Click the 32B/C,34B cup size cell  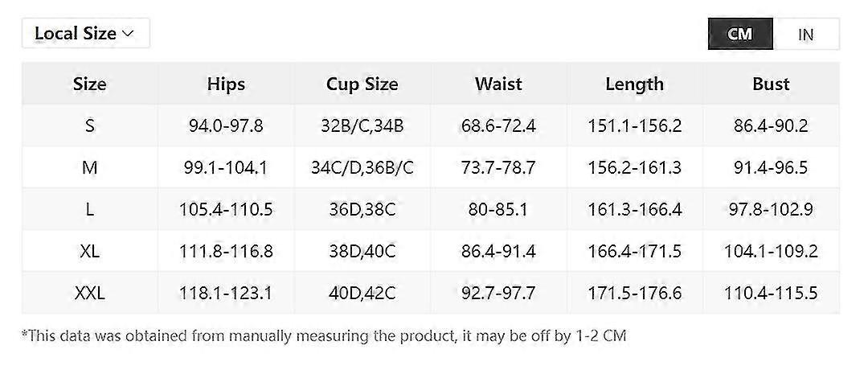point(362,125)
